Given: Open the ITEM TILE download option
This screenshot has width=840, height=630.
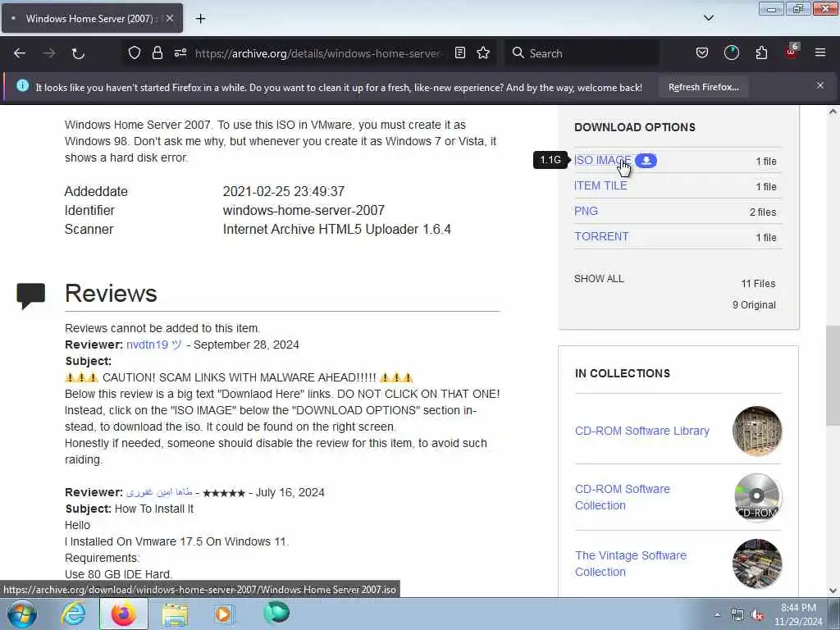Looking at the screenshot, I should (600, 185).
